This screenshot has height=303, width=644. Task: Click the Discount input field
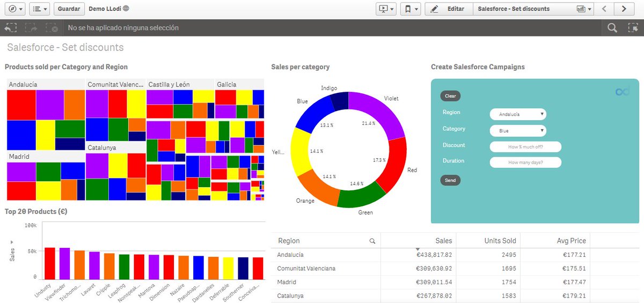(x=525, y=147)
